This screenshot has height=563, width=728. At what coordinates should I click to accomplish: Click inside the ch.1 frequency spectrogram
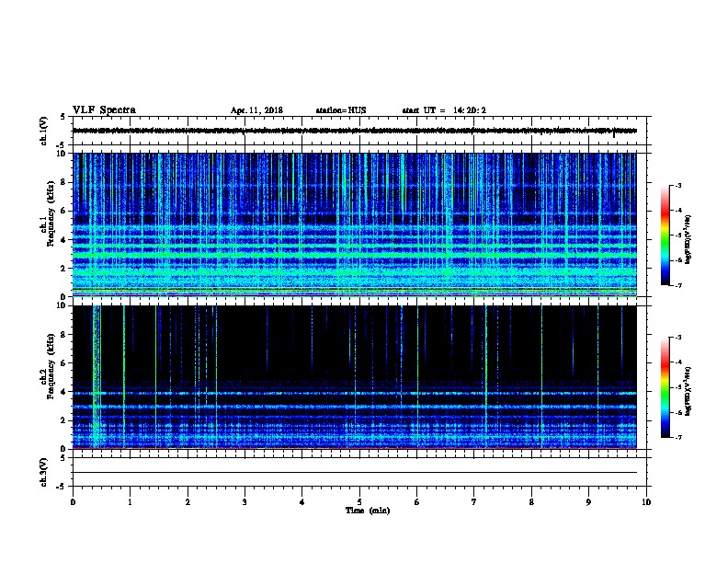point(355,224)
